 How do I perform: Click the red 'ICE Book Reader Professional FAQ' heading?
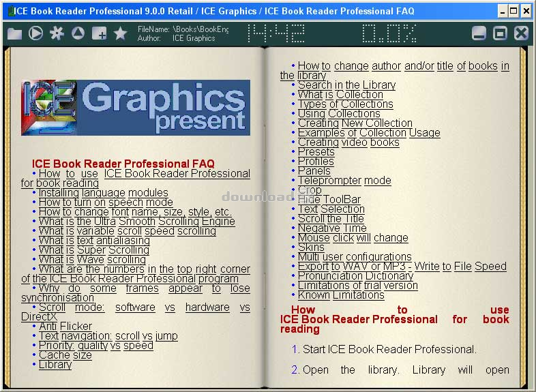pos(123,164)
